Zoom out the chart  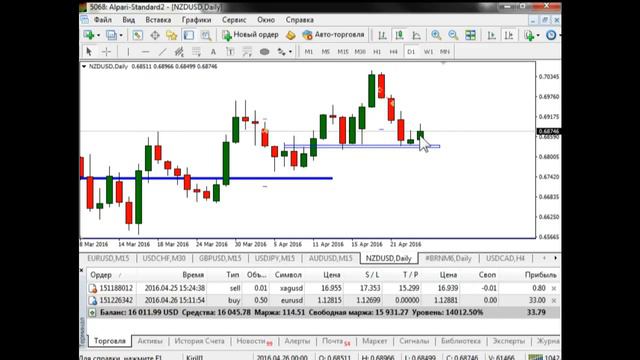453,35
